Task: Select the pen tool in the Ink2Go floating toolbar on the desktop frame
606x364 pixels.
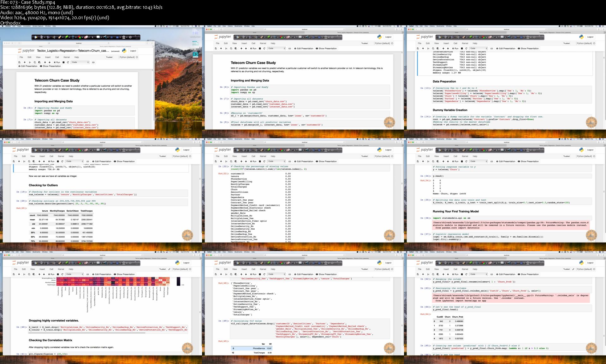Action: [60, 37]
